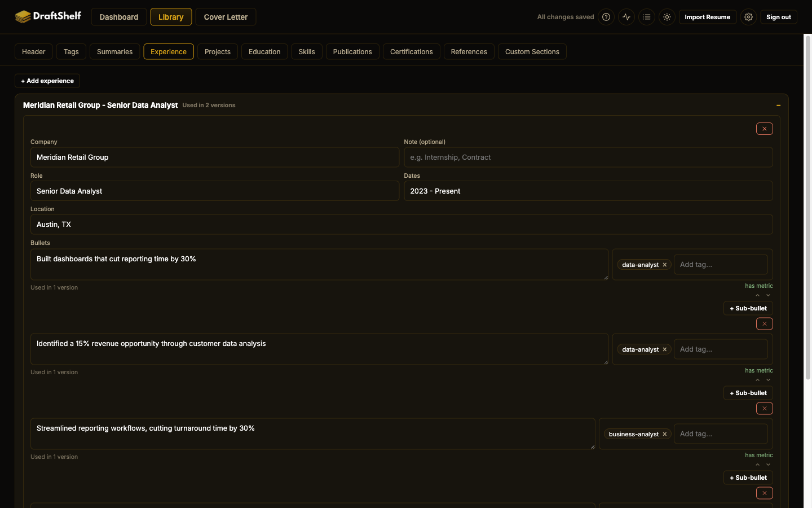
Task: Switch to the Publications tab
Action: point(352,51)
